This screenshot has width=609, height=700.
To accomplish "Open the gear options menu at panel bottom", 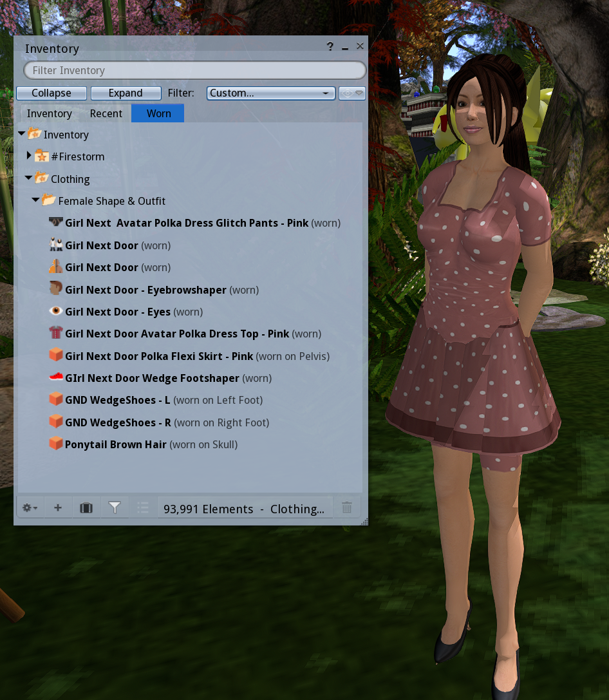I will [30, 507].
